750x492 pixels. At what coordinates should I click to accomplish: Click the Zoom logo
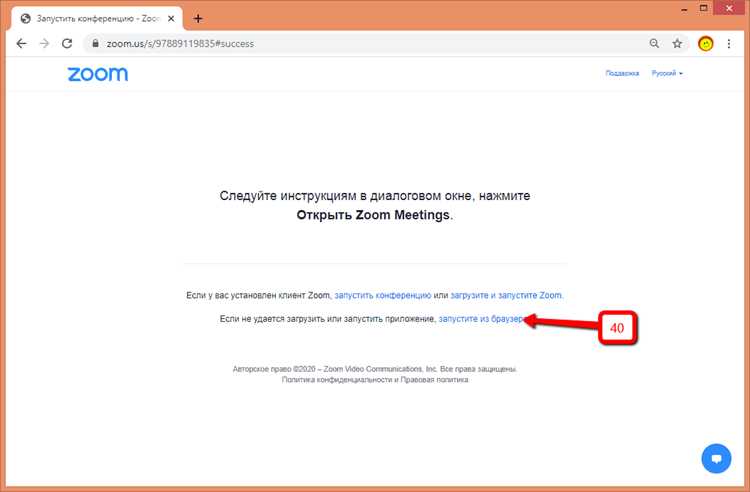point(98,74)
